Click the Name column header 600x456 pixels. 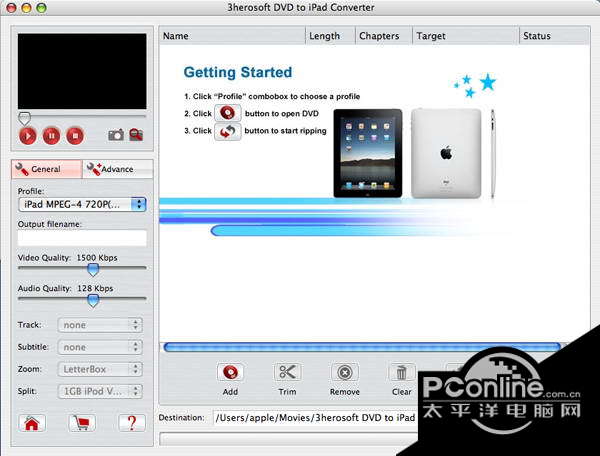(x=232, y=36)
